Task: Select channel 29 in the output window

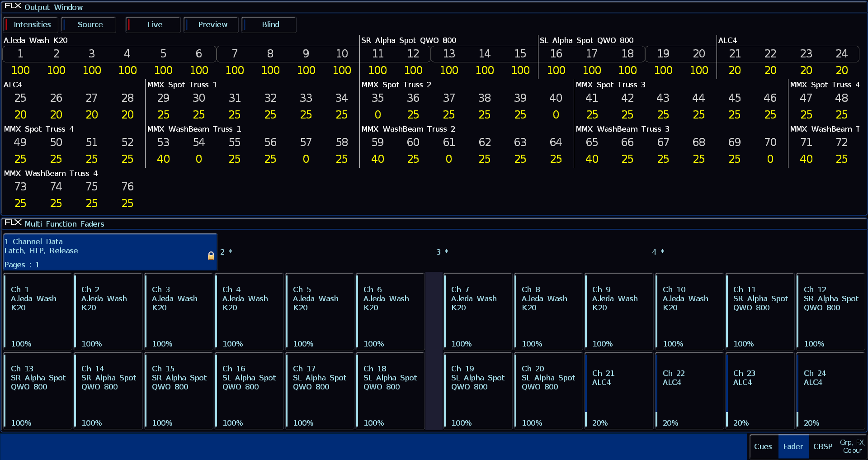Action: 163,98
